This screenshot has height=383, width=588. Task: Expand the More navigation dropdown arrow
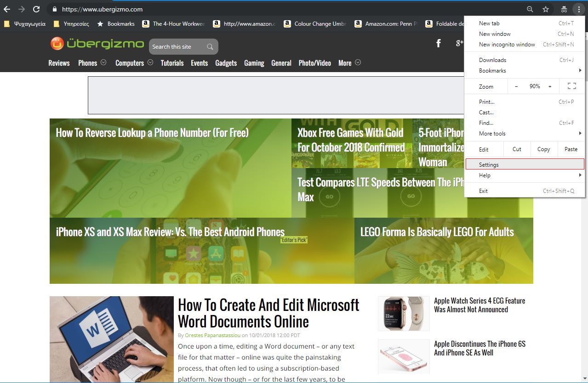point(358,62)
